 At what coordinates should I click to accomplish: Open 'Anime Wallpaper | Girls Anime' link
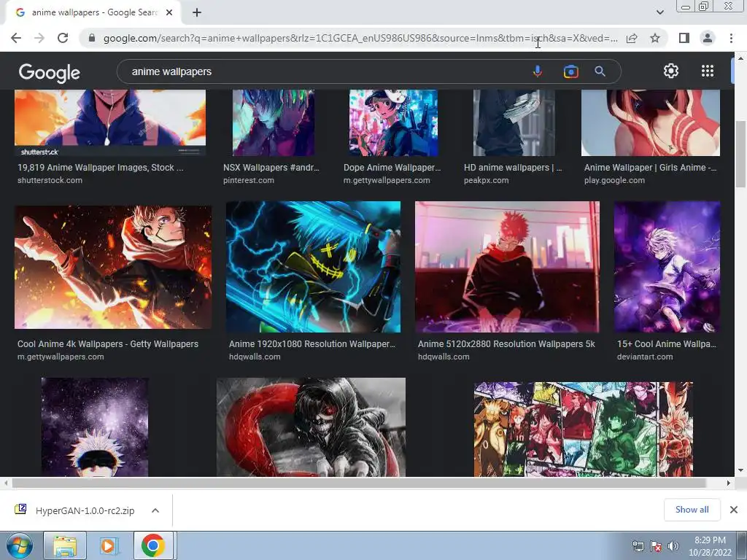(650, 168)
